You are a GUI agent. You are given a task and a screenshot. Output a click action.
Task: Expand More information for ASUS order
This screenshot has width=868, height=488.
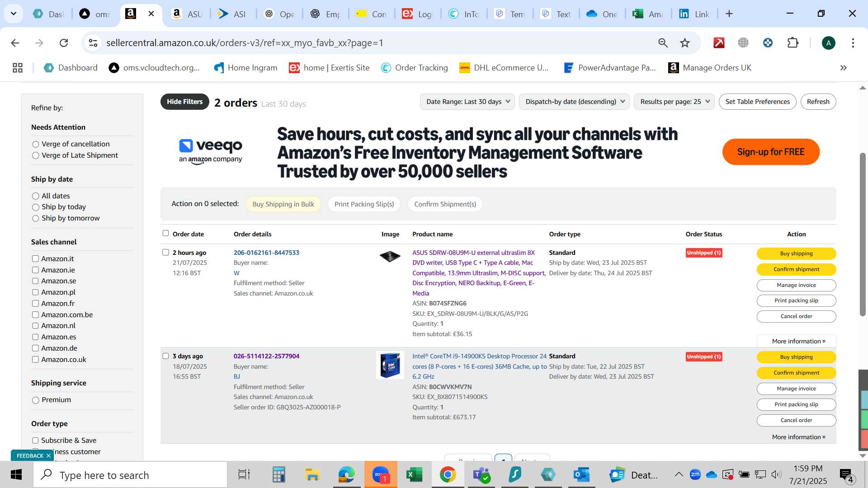[x=798, y=341]
